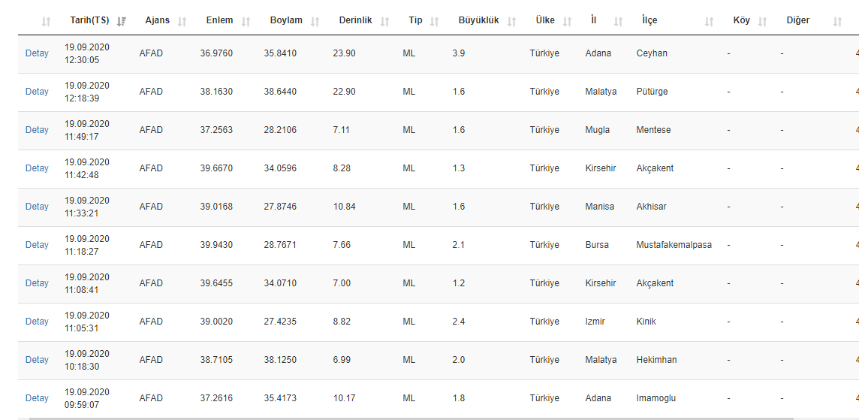Open Detay for Malatya Pütürge row

coord(37,92)
